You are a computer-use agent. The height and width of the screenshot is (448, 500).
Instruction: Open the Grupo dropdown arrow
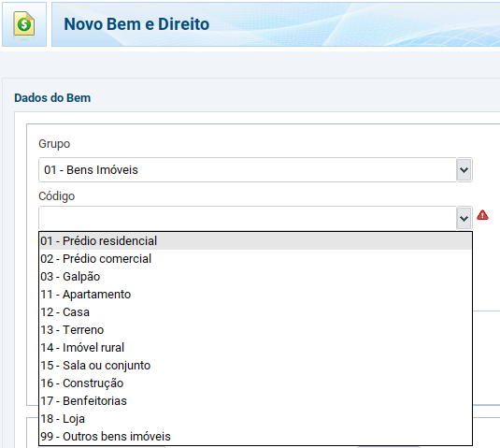tap(464, 170)
